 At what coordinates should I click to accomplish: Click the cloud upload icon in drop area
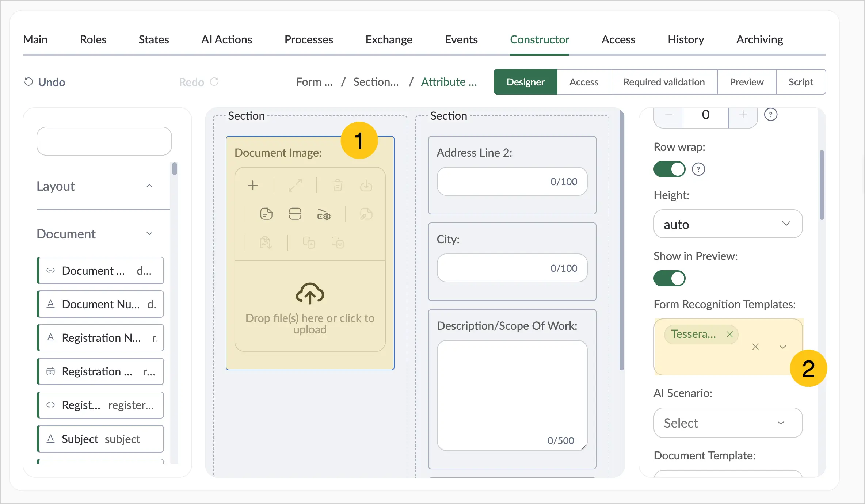(310, 294)
